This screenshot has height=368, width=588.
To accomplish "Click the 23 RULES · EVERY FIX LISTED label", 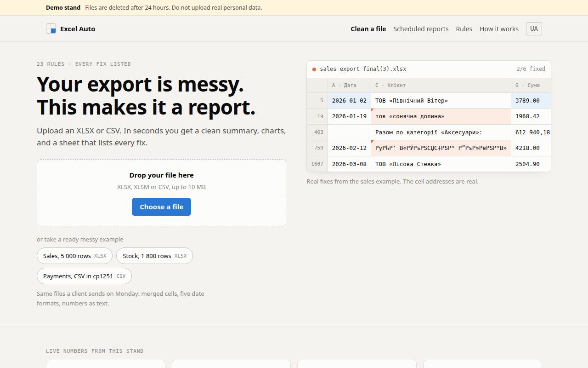I will (x=84, y=64).
